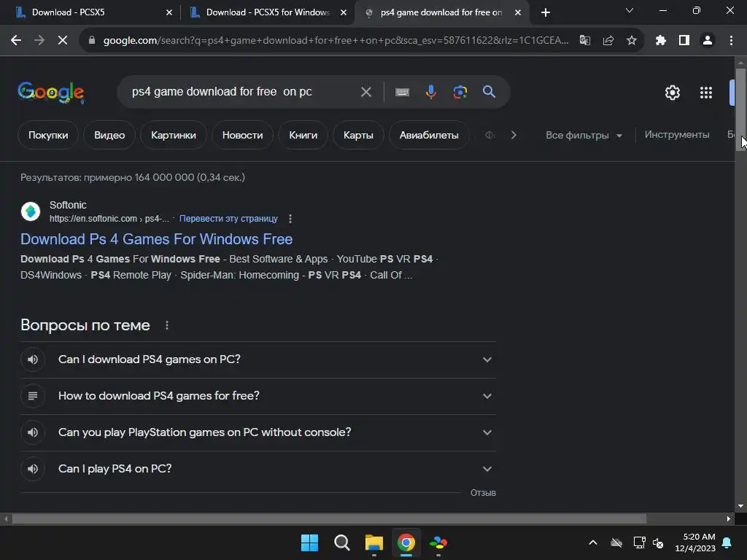Filter results by Книги
This screenshot has width=747, height=560.
tap(303, 135)
